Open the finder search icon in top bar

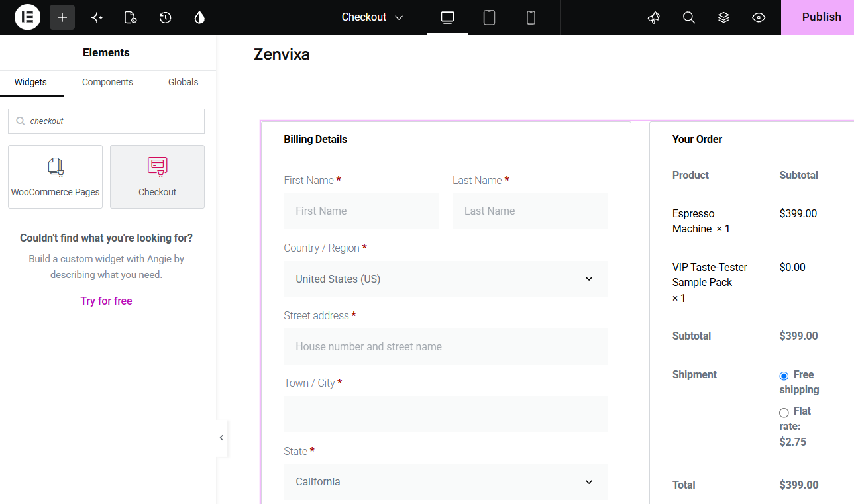click(689, 17)
